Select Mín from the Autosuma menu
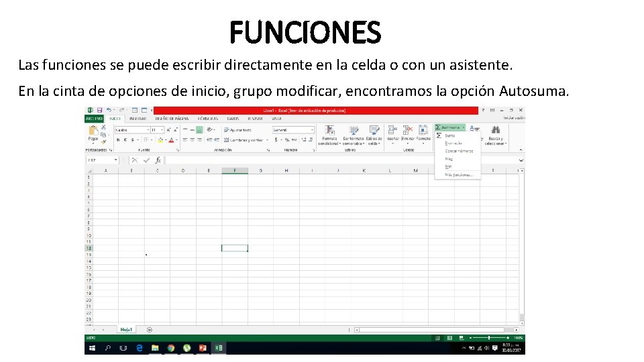The height and width of the screenshot is (362, 644). 457,167
